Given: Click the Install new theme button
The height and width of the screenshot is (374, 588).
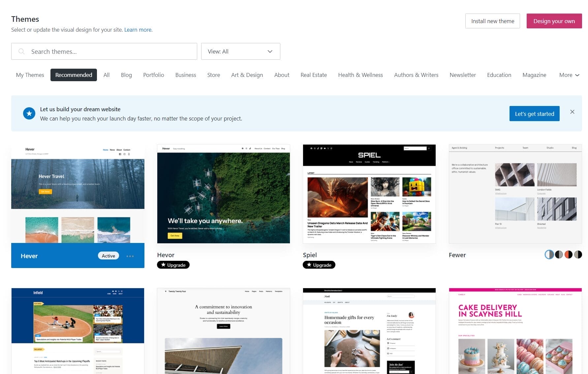Looking at the screenshot, I should (492, 21).
